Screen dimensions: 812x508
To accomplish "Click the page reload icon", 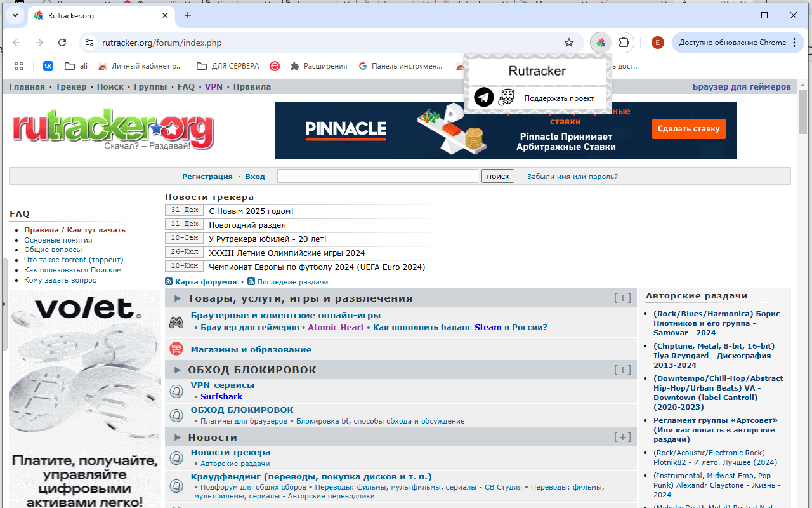I will [62, 43].
